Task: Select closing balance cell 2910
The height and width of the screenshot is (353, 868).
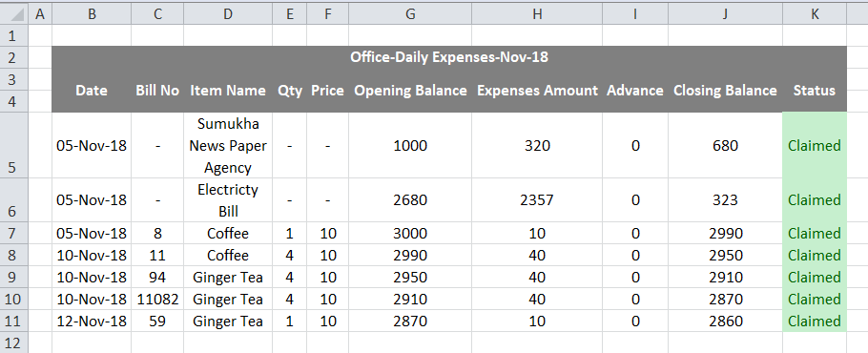Action: click(725, 278)
